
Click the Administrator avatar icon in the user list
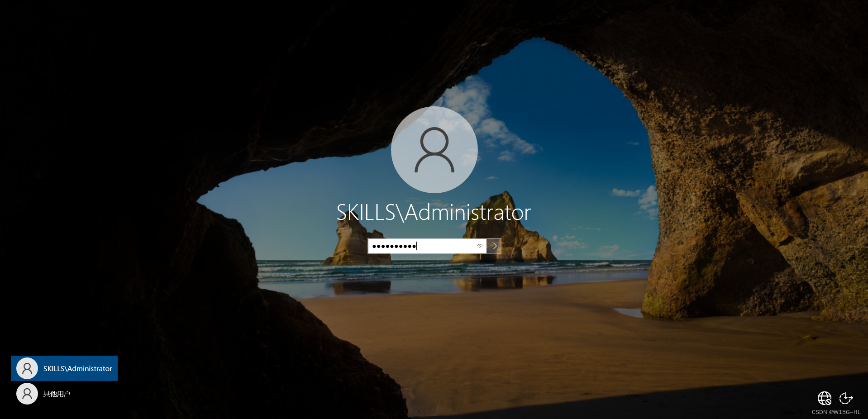(x=27, y=368)
